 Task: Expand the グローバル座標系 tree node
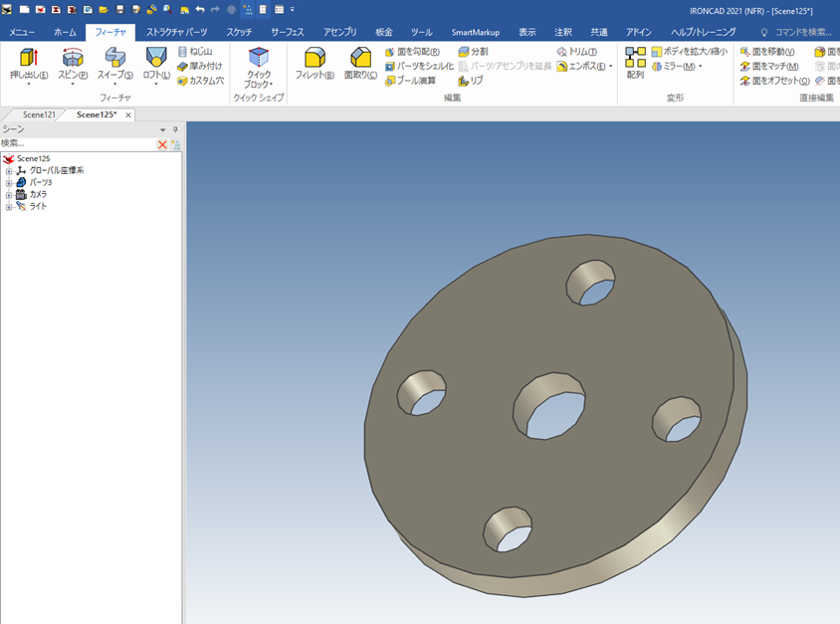tap(9, 171)
